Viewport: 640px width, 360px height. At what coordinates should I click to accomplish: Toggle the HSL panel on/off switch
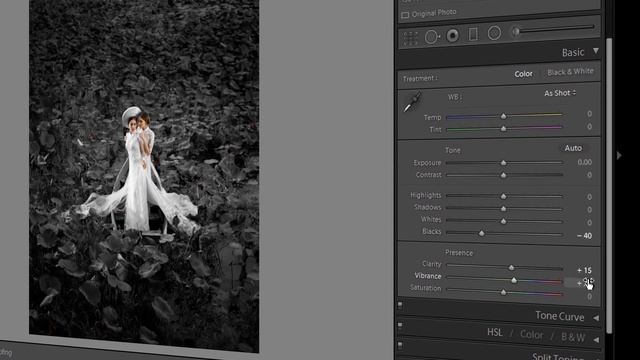(x=400, y=325)
